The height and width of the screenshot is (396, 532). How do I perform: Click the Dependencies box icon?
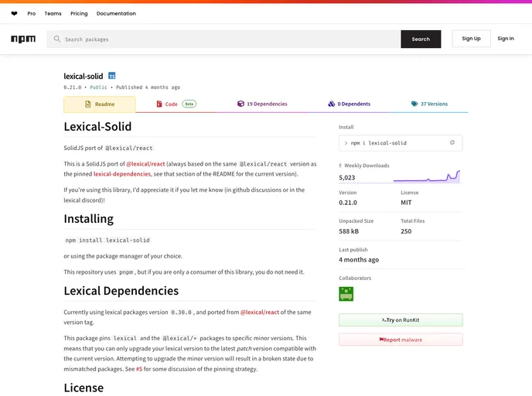(x=240, y=104)
